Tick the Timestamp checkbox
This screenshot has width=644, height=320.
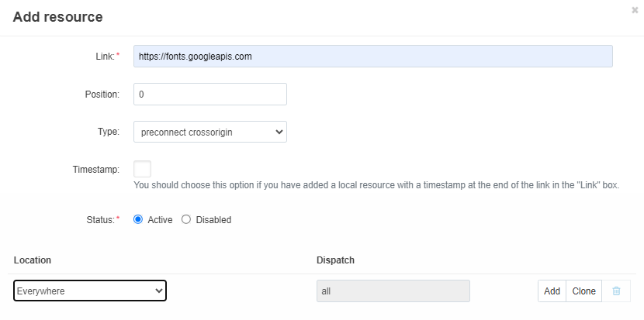pyautogui.click(x=142, y=169)
